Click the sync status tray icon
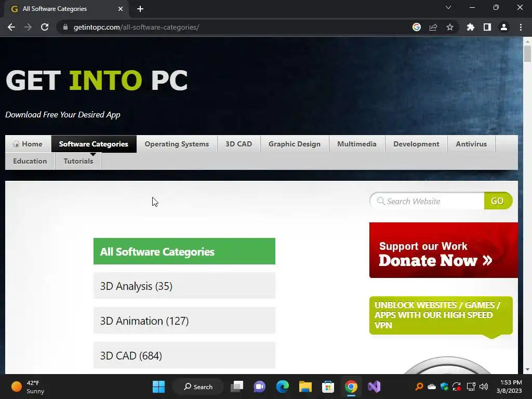Image resolution: width=532 pixels, height=399 pixels. [x=457, y=387]
